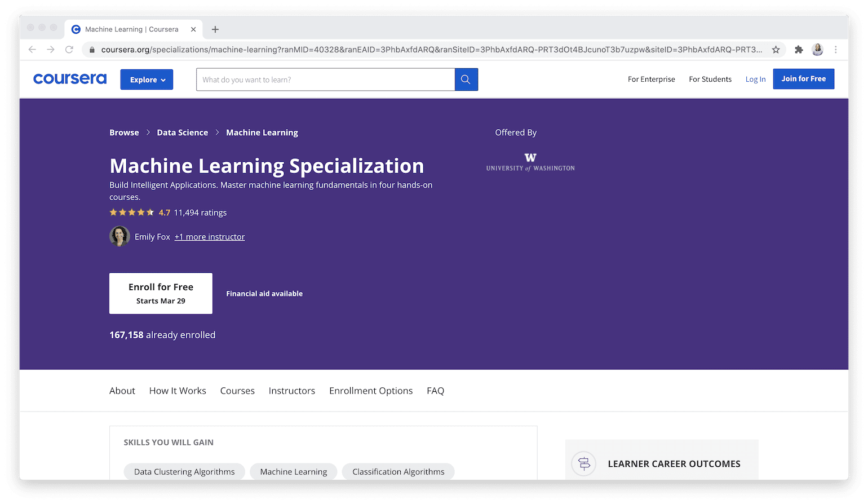Select the Instructors section tab
The height and width of the screenshot is (504, 868).
[x=291, y=390]
